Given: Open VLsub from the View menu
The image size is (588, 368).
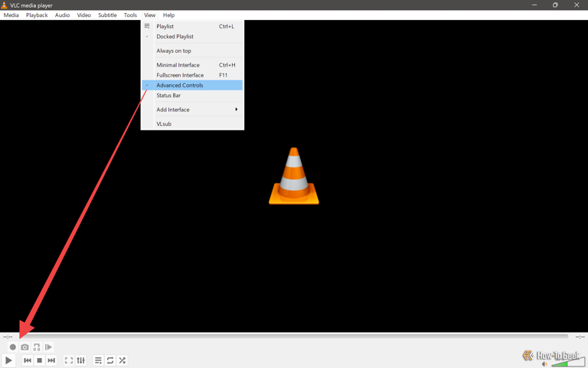Looking at the screenshot, I should point(192,123).
